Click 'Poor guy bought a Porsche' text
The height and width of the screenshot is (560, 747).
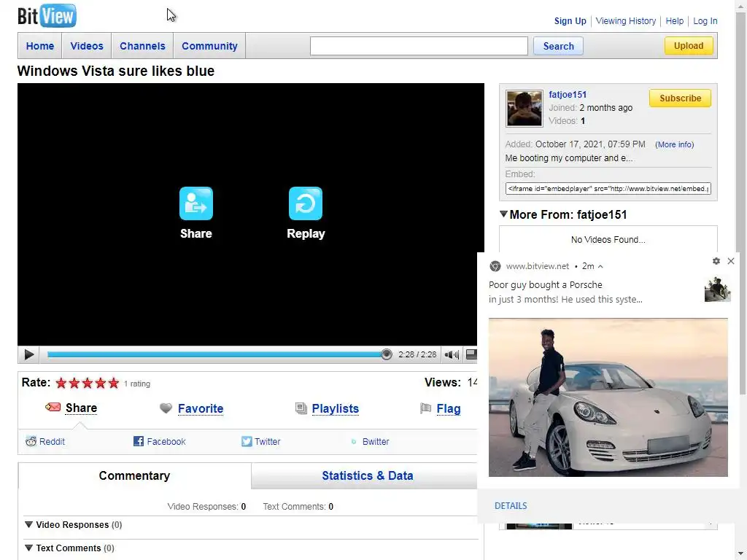[x=546, y=285]
